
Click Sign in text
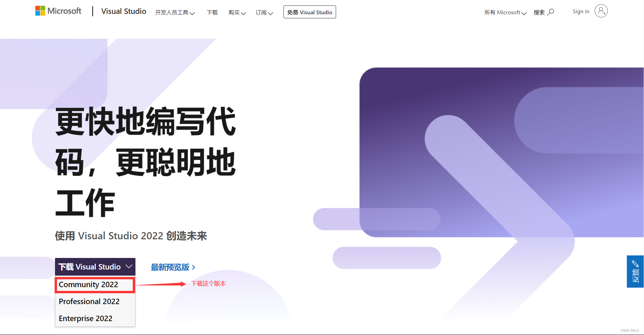(581, 11)
